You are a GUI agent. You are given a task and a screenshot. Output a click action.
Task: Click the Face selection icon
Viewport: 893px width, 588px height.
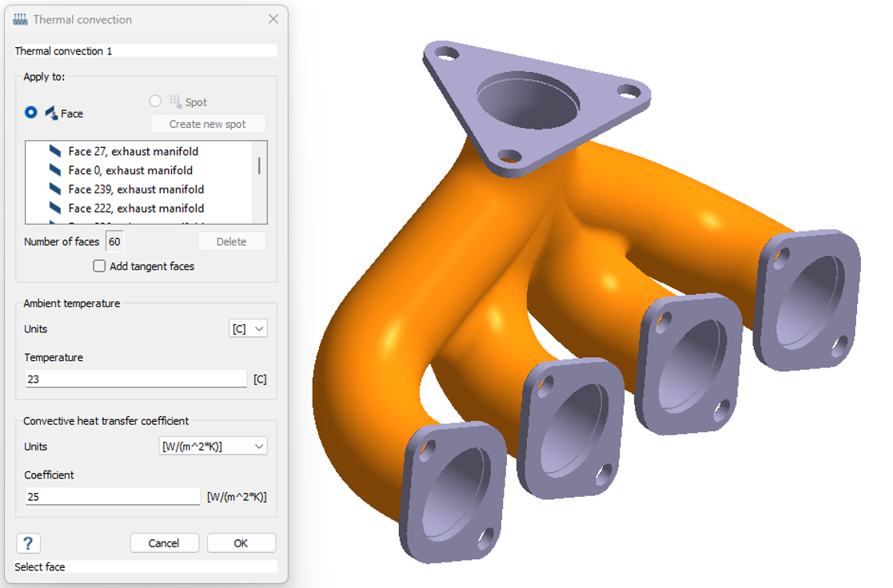(x=51, y=113)
